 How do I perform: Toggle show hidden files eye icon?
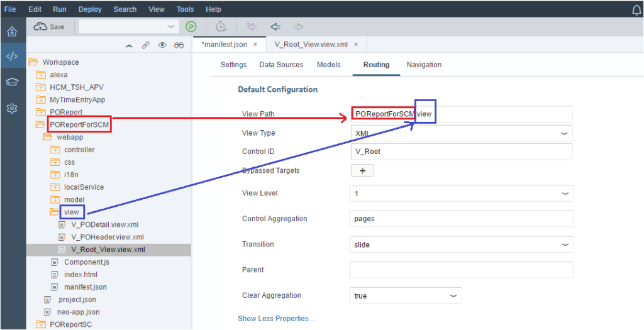click(162, 45)
